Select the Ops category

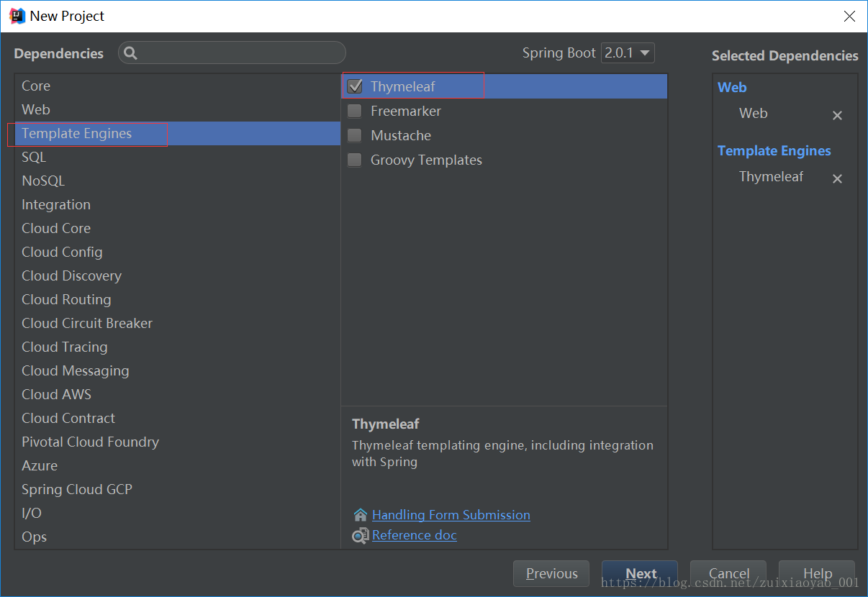tap(177, 537)
